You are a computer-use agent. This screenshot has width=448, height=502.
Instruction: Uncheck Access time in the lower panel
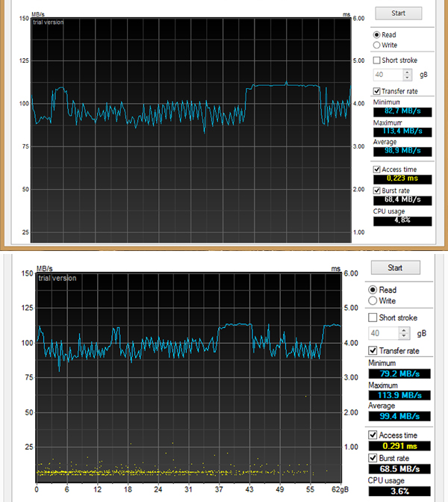pos(374,436)
